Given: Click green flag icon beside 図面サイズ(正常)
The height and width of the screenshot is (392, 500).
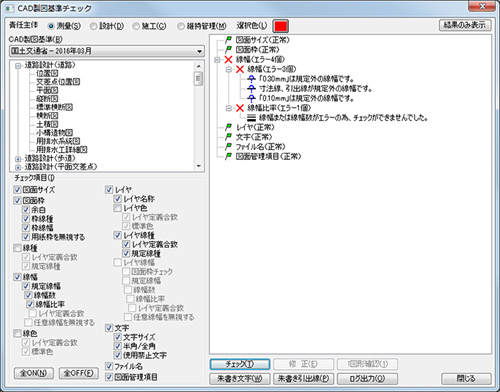Looking at the screenshot, I should pyautogui.click(x=228, y=40).
